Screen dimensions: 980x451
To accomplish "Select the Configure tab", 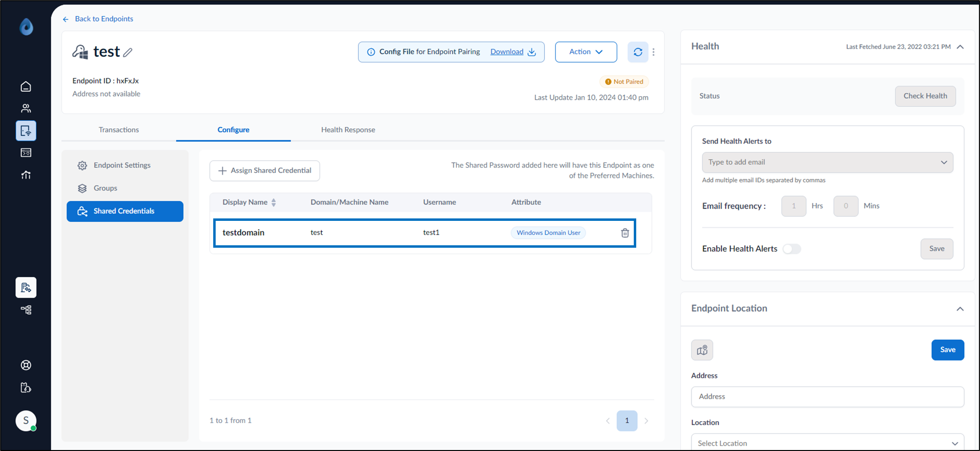I will pyautogui.click(x=233, y=129).
